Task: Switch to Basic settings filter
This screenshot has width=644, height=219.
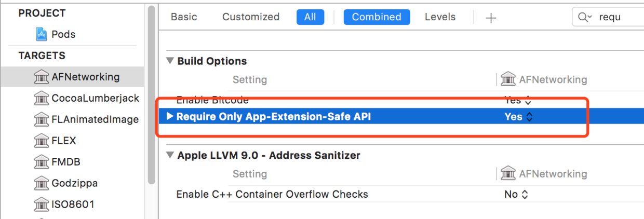Action: [184, 17]
